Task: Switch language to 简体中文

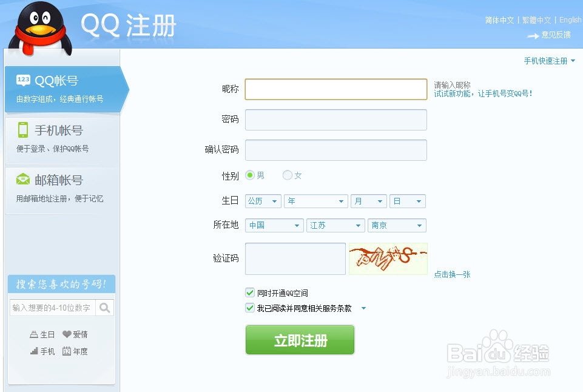Action: [499, 20]
